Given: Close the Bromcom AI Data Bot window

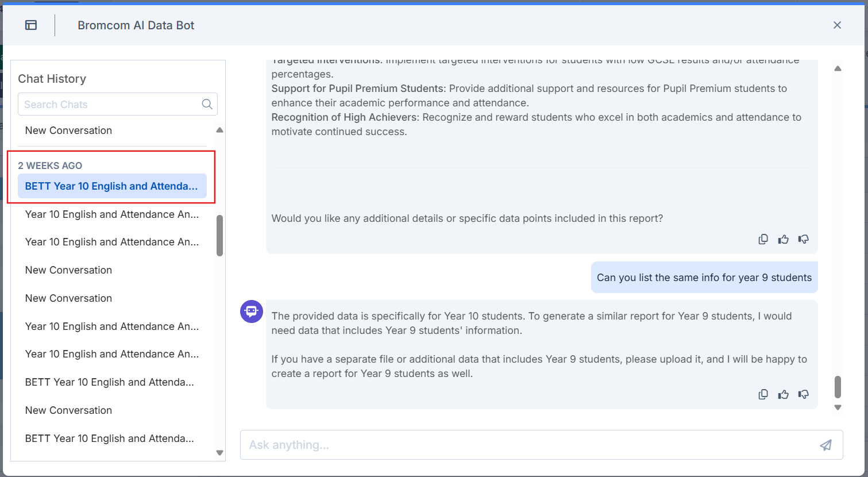Looking at the screenshot, I should point(837,25).
